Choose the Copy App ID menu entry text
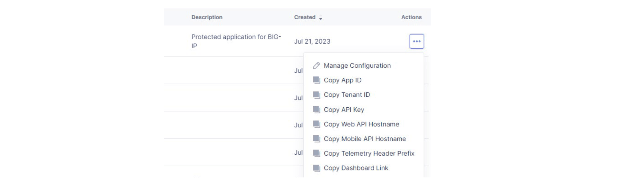644x185 pixels. (x=342, y=80)
